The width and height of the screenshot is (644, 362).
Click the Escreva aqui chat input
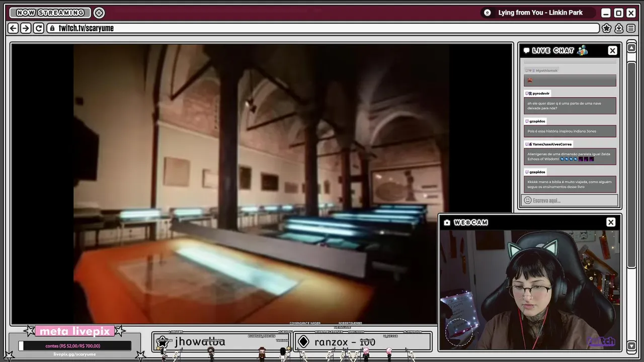point(570,200)
